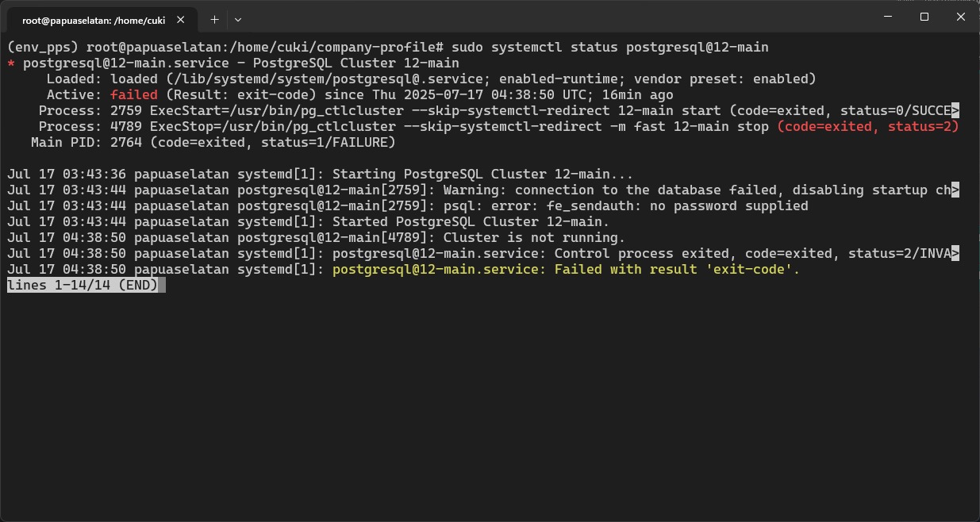Image resolution: width=980 pixels, height=522 pixels.
Task: Click the red "(code=exited, status=2)" text
Action: point(868,127)
